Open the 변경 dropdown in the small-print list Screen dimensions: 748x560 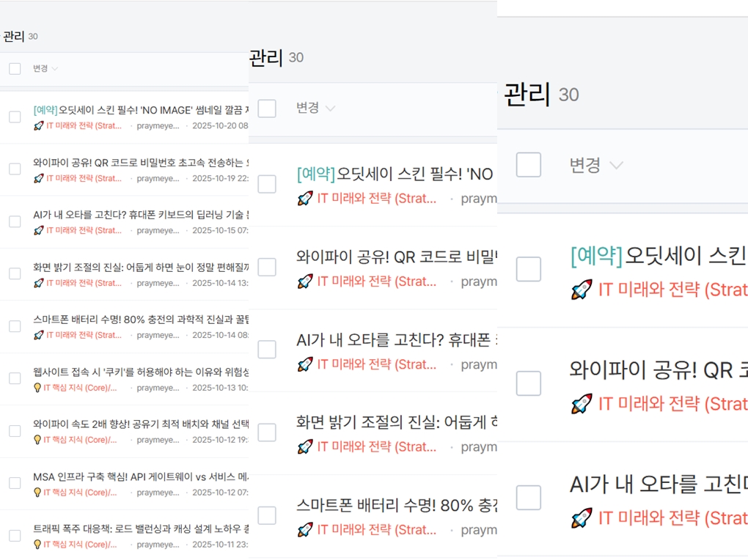coord(45,69)
